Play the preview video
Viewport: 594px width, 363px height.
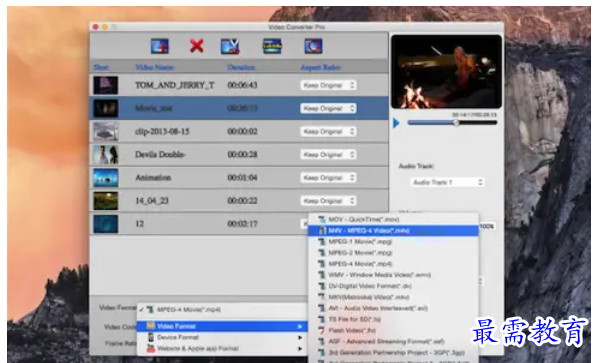click(x=396, y=123)
